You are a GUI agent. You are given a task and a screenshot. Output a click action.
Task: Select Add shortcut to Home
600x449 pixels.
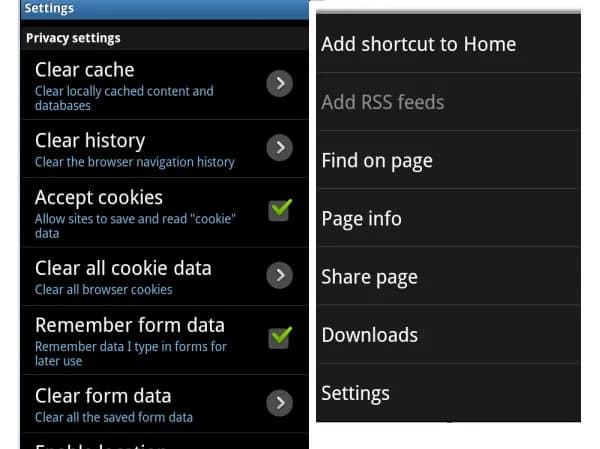tap(418, 44)
